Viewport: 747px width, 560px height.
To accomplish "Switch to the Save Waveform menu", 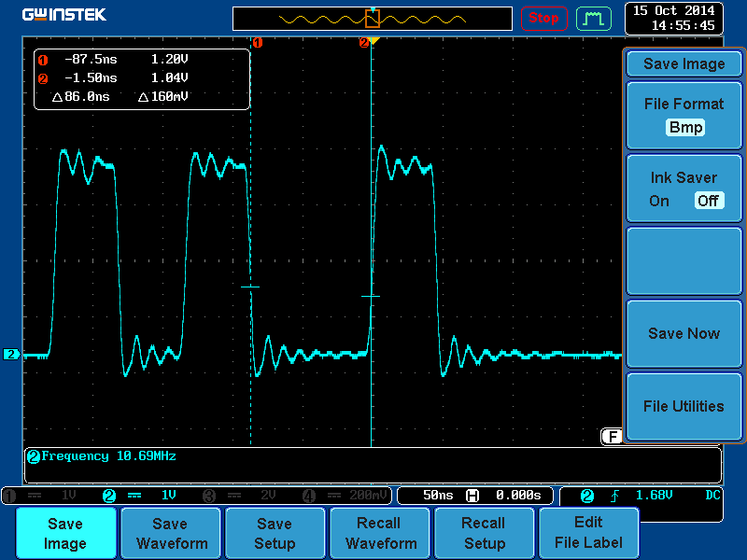I will click(x=170, y=533).
